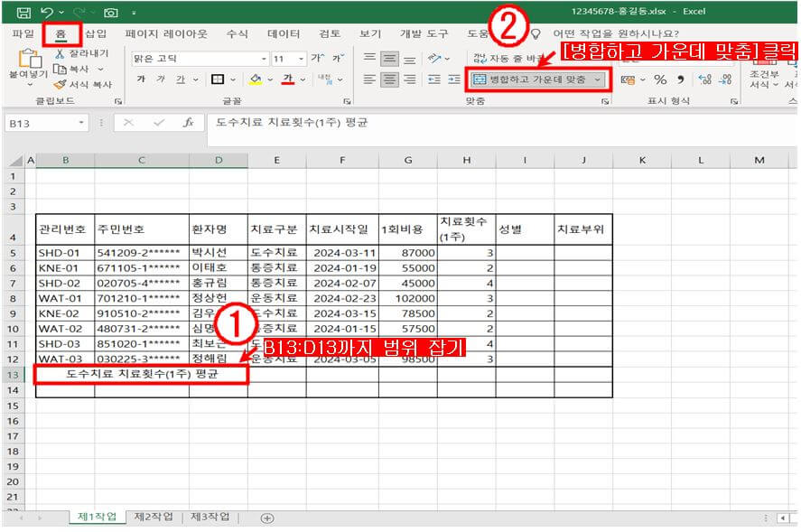Toggle underline 가 button
The width and height of the screenshot is (801, 532).
[181, 79]
